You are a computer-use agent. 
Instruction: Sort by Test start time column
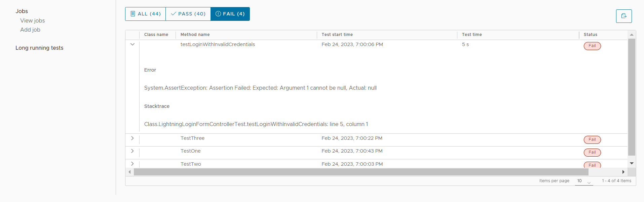pyautogui.click(x=337, y=35)
